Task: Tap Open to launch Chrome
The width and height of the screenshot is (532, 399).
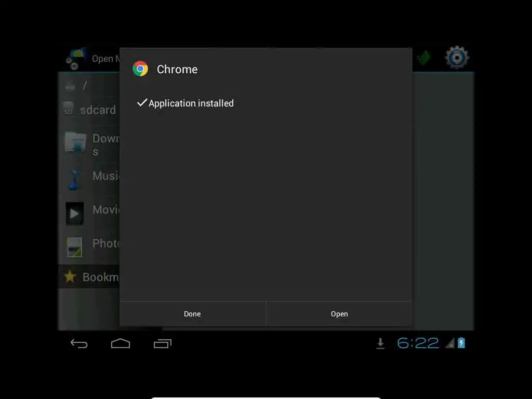Action: tap(339, 314)
